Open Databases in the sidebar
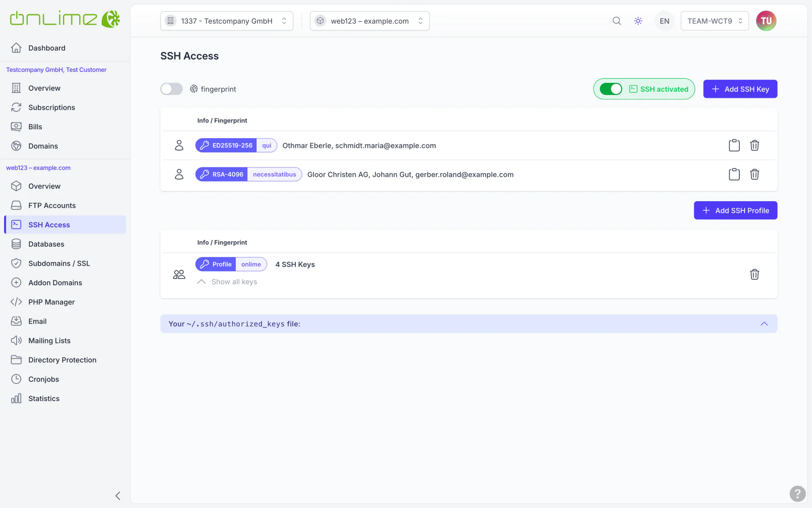 [x=65, y=244]
